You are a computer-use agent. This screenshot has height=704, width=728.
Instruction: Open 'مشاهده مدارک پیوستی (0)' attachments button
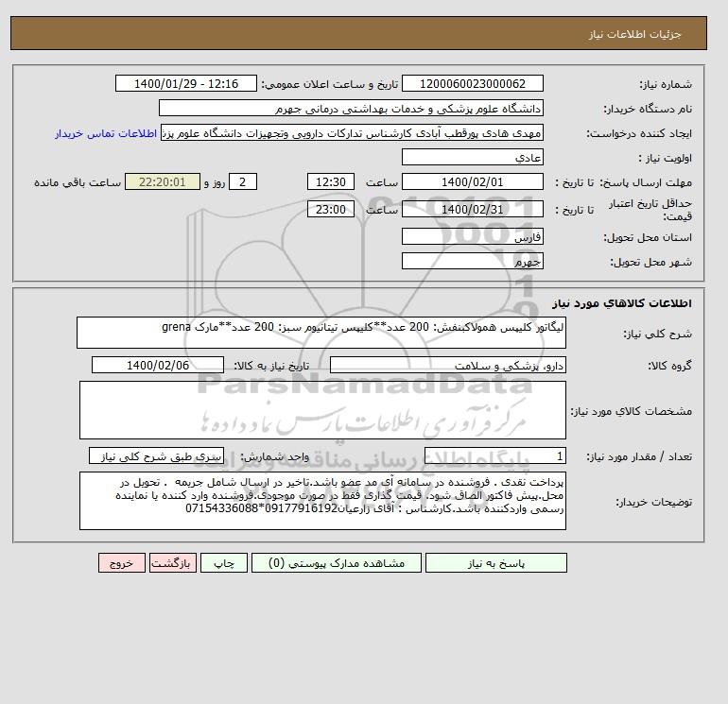coord(337,563)
